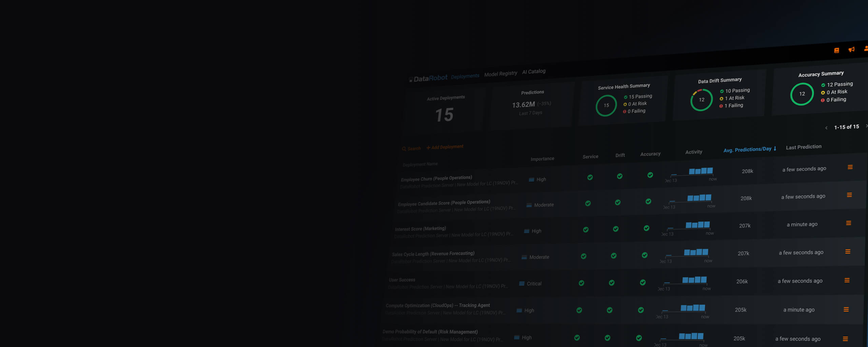Open actions menu for User Success row

[847, 280]
